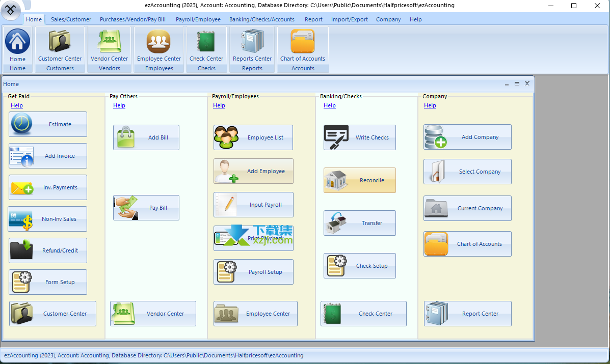Viewport: 610px width, 364px height.
Task: Open the Sales/Customer menu tab
Action: (71, 19)
